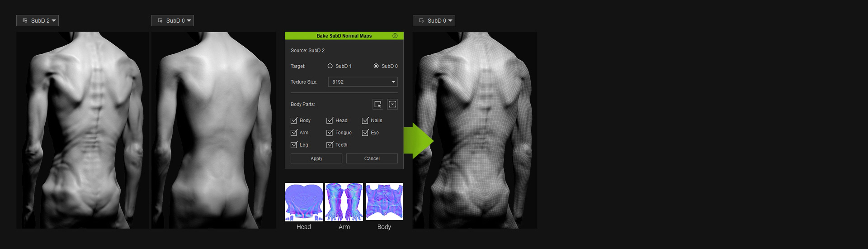This screenshot has height=249, width=868.
Task: Open the SubD 0 dropdown above wireframe model
Action: [x=434, y=21]
